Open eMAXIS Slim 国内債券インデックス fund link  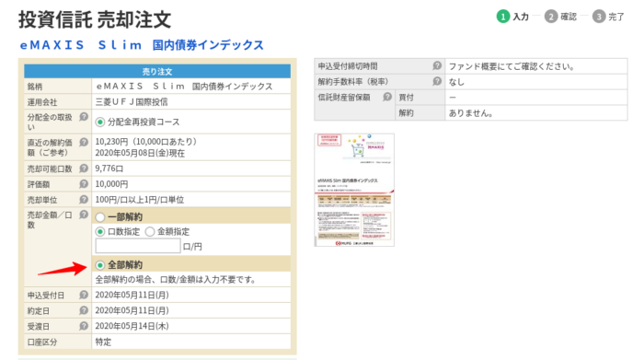(x=142, y=45)
